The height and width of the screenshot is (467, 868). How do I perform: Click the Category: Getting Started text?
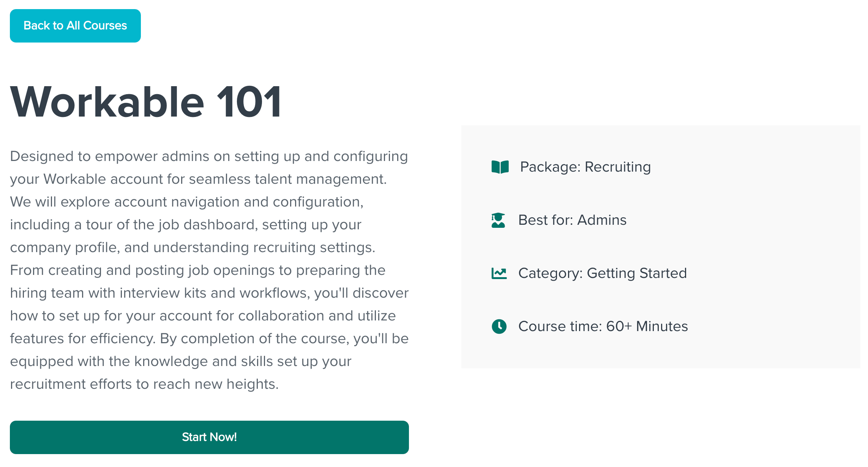pos(603,273)
